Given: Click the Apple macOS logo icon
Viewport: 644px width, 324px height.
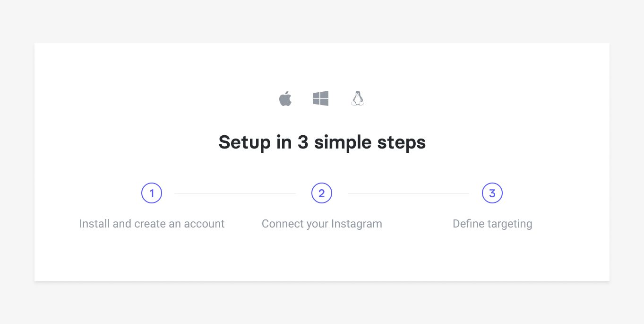Looking at the screenshot, I should (285, 99).
